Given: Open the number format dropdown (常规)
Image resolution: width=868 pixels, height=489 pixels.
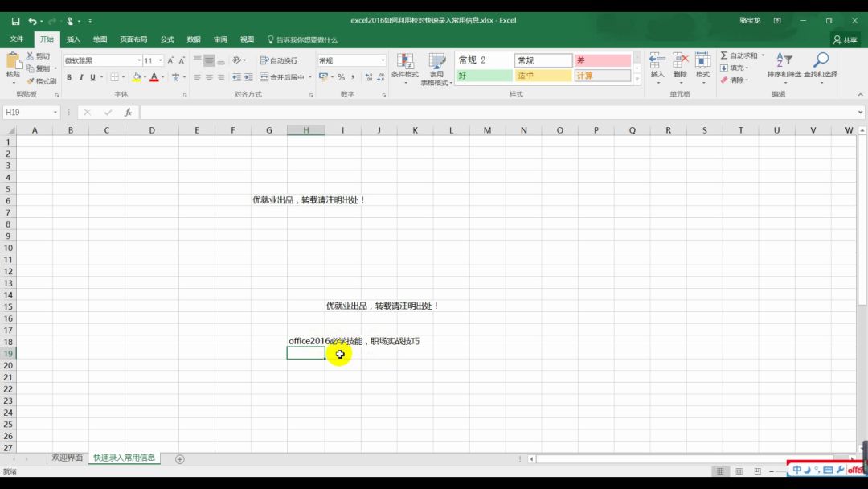Looking at the screenshot, I should (383, 60).
